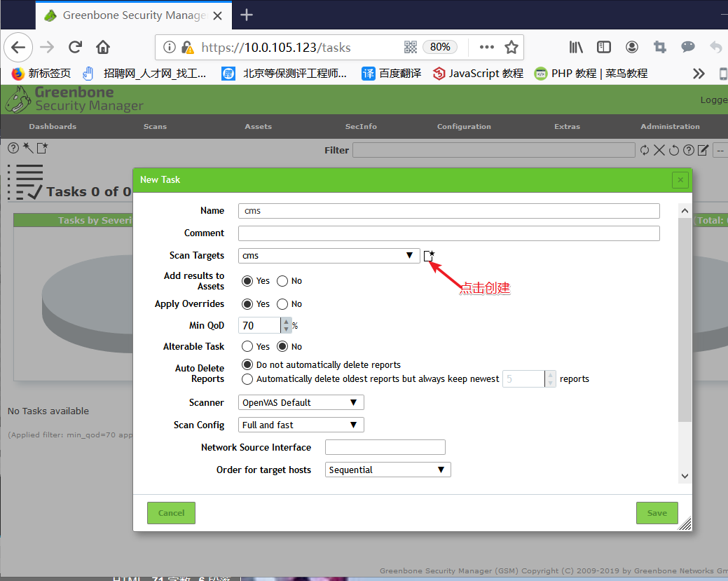
Task: Open the Configuration menu
Action: [464, 126]
